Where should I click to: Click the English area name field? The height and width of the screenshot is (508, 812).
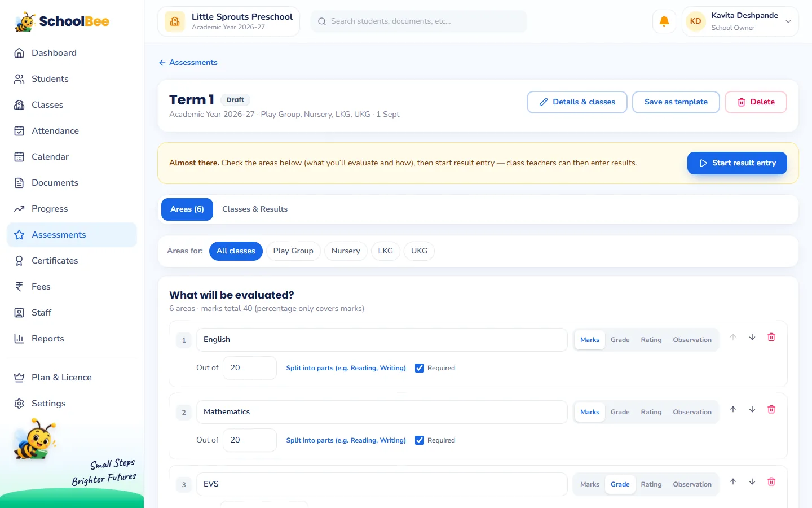point(382,340)
